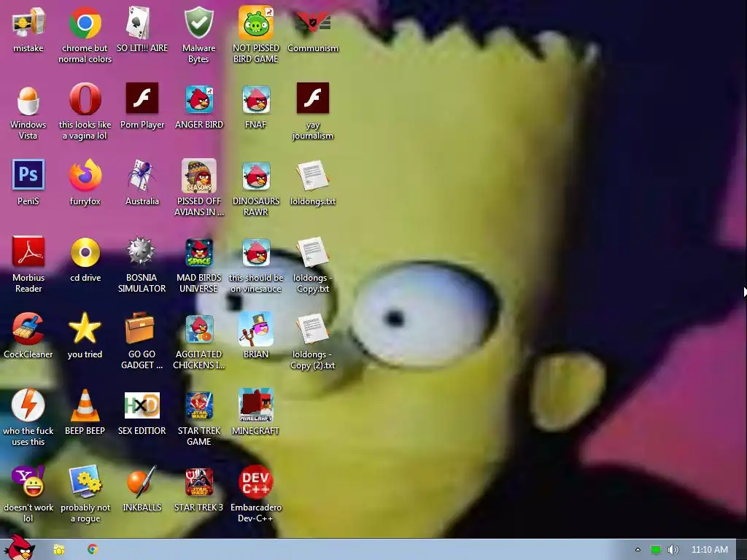This screenshot has width=747, height=560.
Task: Open 'chrome but normal colors' shortcut
Action: (x=85, y=23)
